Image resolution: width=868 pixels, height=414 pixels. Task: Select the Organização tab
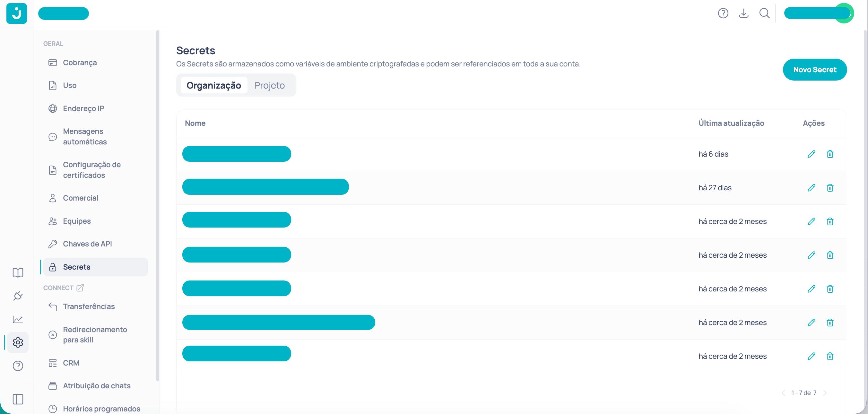pos(214,85)
